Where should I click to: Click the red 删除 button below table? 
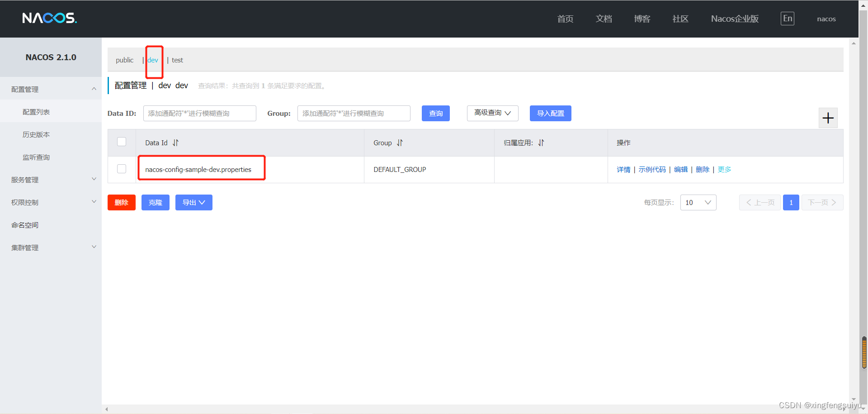(x=122, y=202)
